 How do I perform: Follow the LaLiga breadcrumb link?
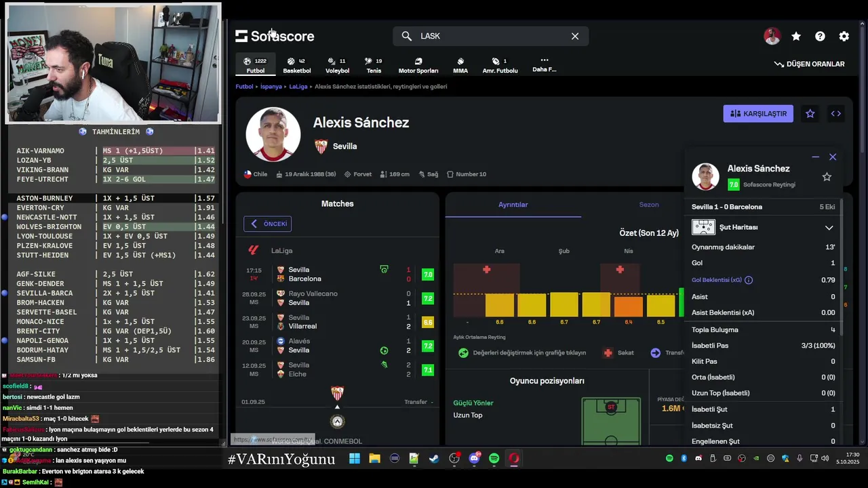coord(298,87)
